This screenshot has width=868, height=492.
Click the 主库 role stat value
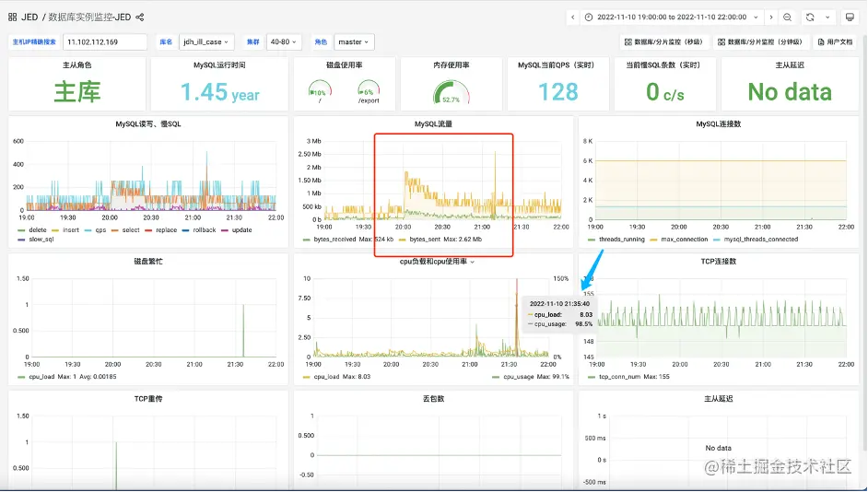pos(77,92)
